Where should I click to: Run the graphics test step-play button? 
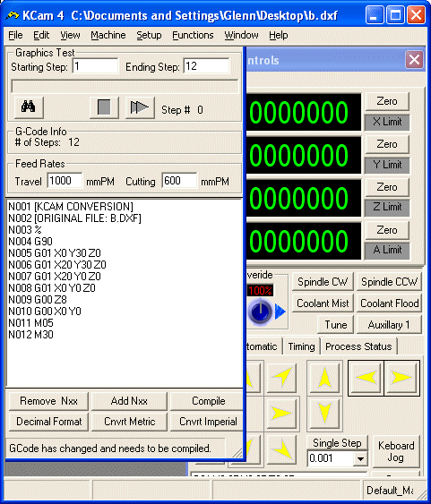click(x=140, y=107)
